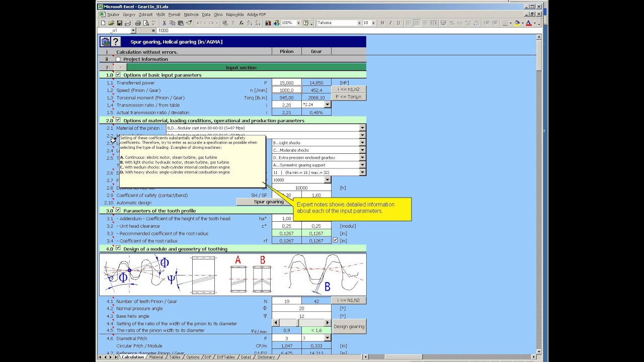Image resolution: width=644 pixels, height=362 pixels.
Task: Open the Diametral Pitch 3 dropdown
Action: click(328, 338)
